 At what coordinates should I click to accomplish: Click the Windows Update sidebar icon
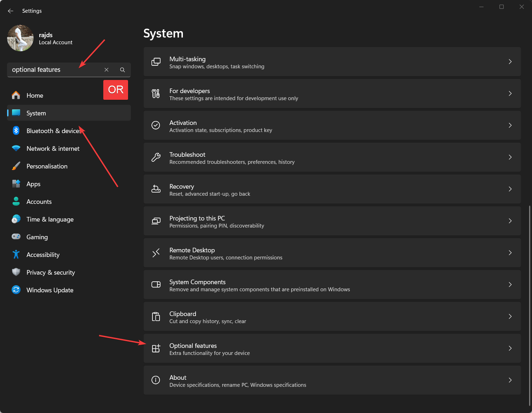(x=16, y=290)
